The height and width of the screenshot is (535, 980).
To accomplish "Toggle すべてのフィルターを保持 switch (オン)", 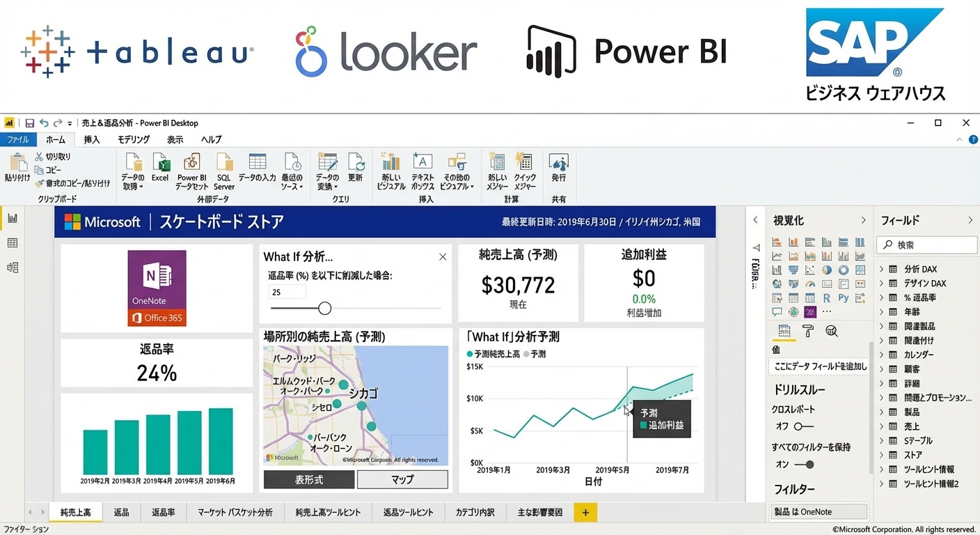I will click(x=804, y=465).
